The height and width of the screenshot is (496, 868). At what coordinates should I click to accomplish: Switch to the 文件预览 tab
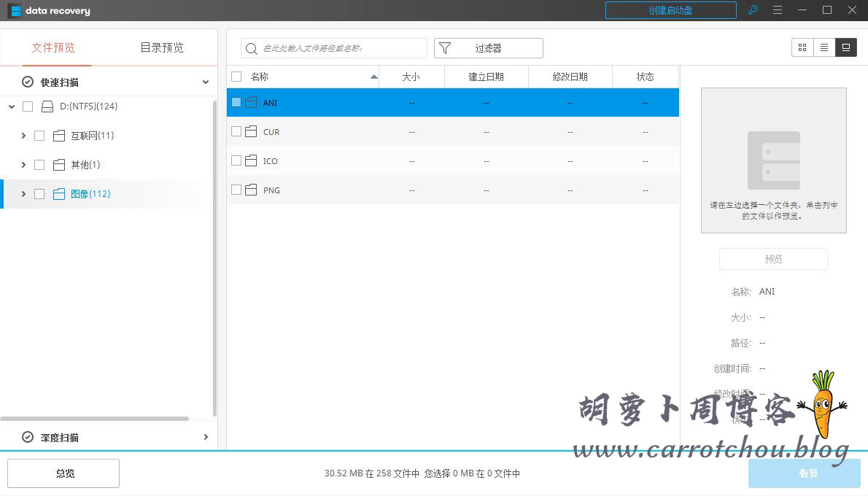53,47
